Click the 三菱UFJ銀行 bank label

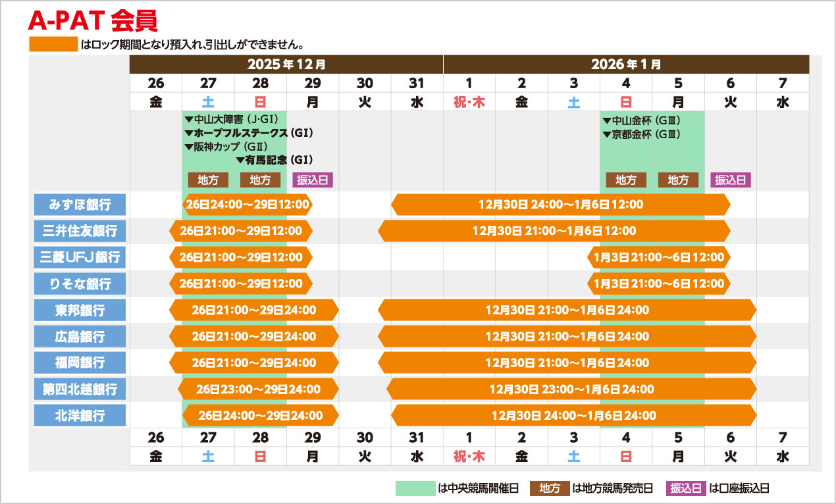click(x=80, y=257)
